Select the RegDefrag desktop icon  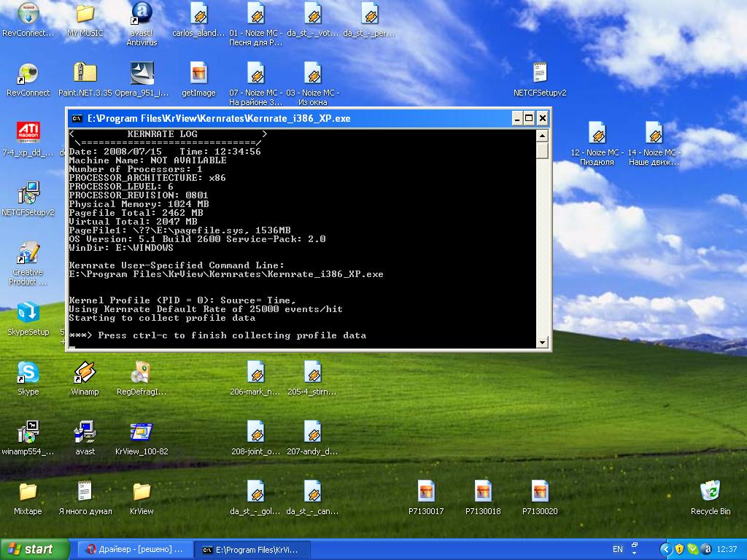[142, 373]
